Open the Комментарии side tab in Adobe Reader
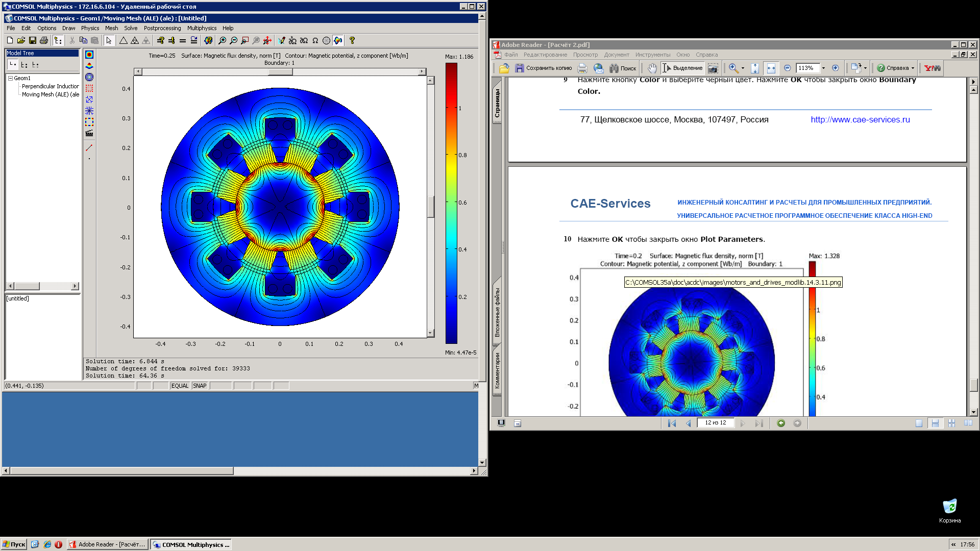This screenshot has height=551, width=980. [497, 370]
